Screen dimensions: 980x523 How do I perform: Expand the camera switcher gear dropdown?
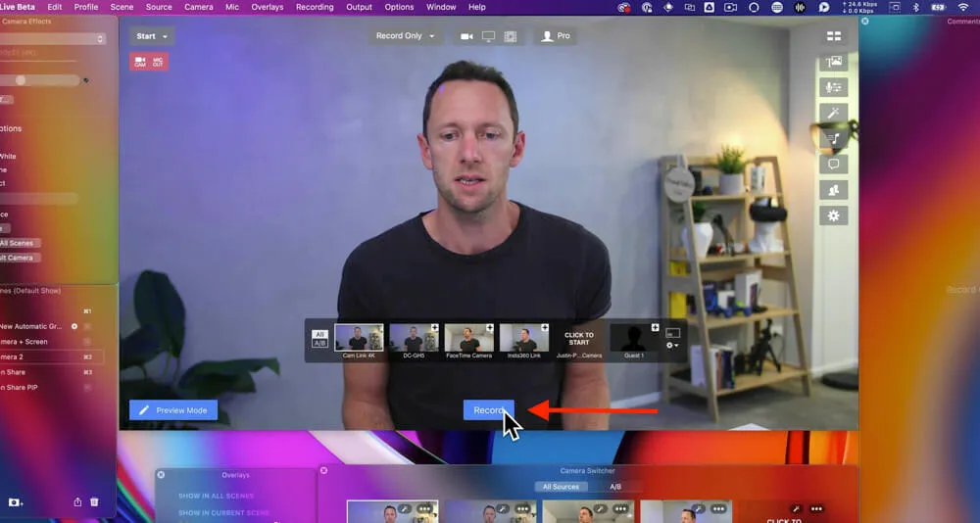(672, 346)
